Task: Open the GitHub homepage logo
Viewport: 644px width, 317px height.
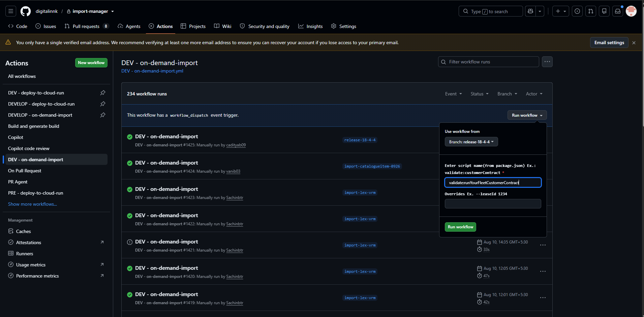Action: [26, 11]
